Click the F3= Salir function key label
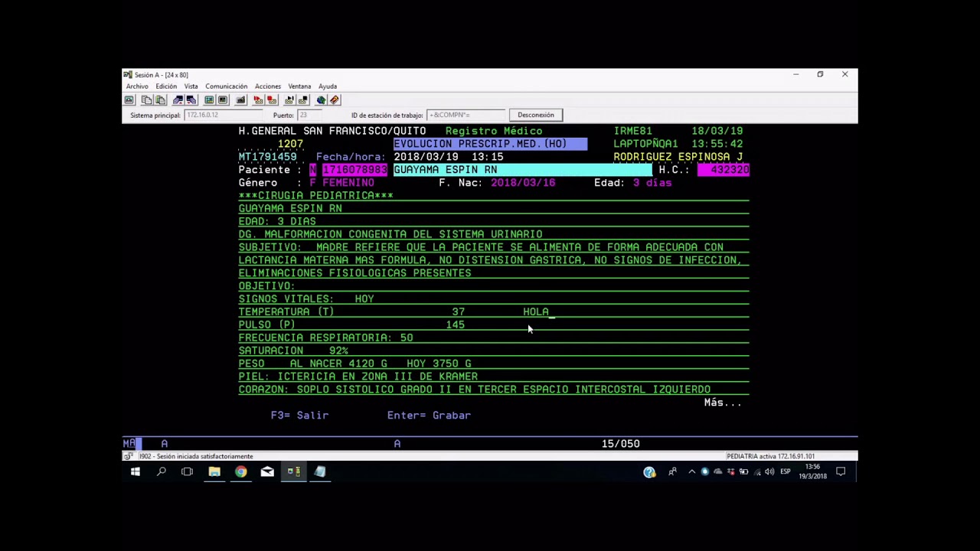 click(299, 415)
